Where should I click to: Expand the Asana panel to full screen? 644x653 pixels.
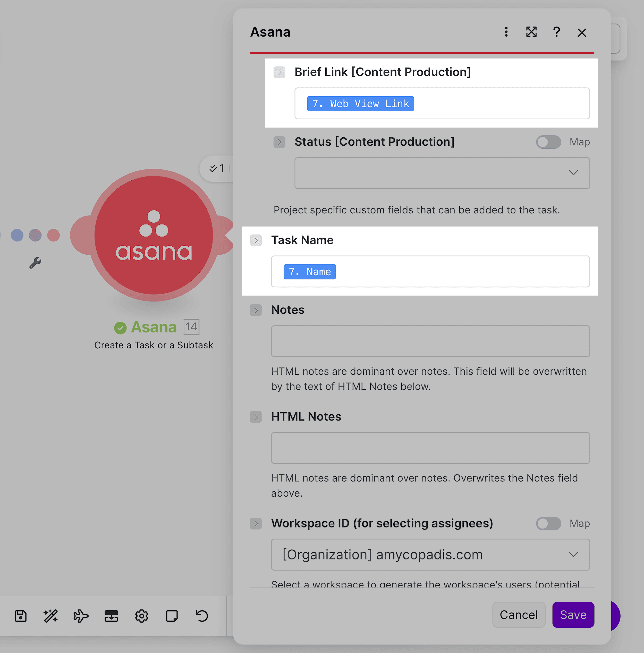click(x=531, y=32)
